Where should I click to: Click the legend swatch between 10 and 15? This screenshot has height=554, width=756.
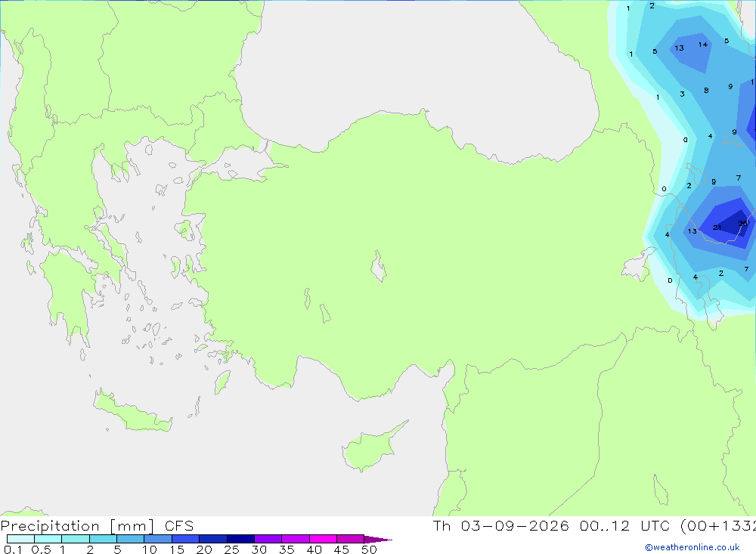click(x=158, y=539)
